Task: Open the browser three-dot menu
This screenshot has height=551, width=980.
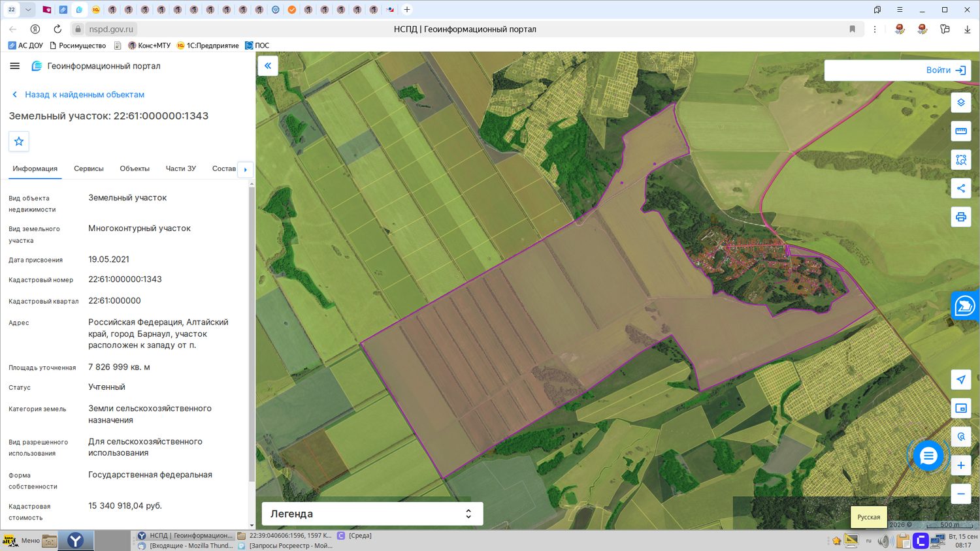Action: [x=875, y=29]
